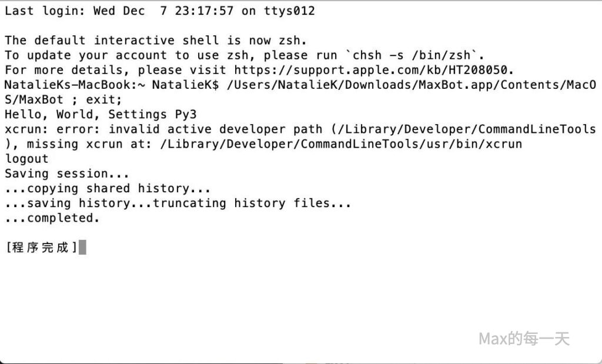
Task: Click the "...completed." line
Action: (52, 218)
